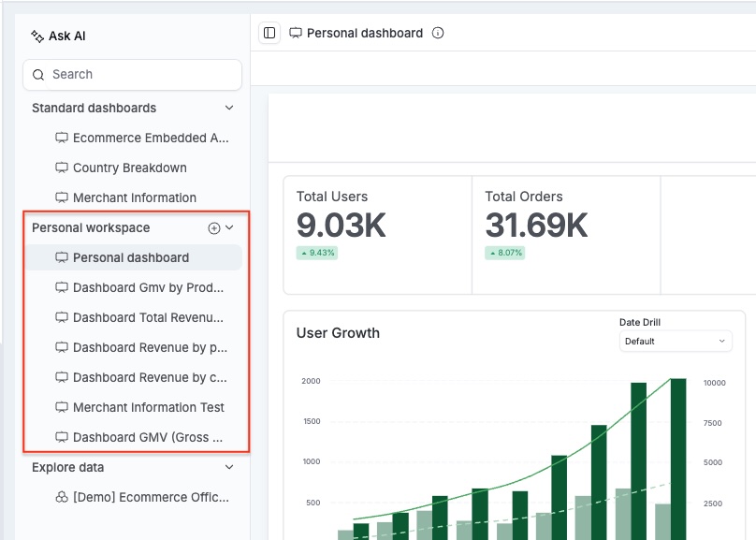
Task: Click the magnifier icon in the search box
Action: coord(39,75)
